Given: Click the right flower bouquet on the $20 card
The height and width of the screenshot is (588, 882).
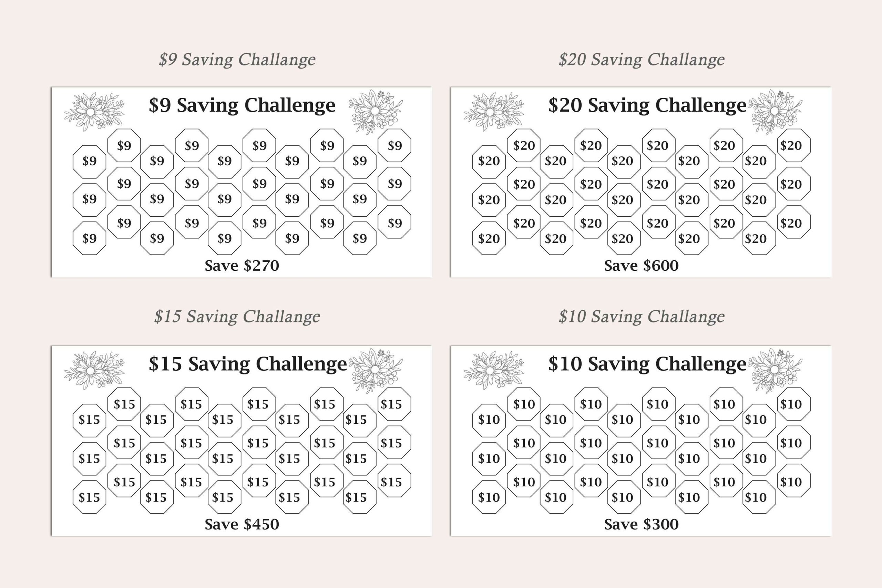Looking at the screenshot, I should (x=775, y=111).
